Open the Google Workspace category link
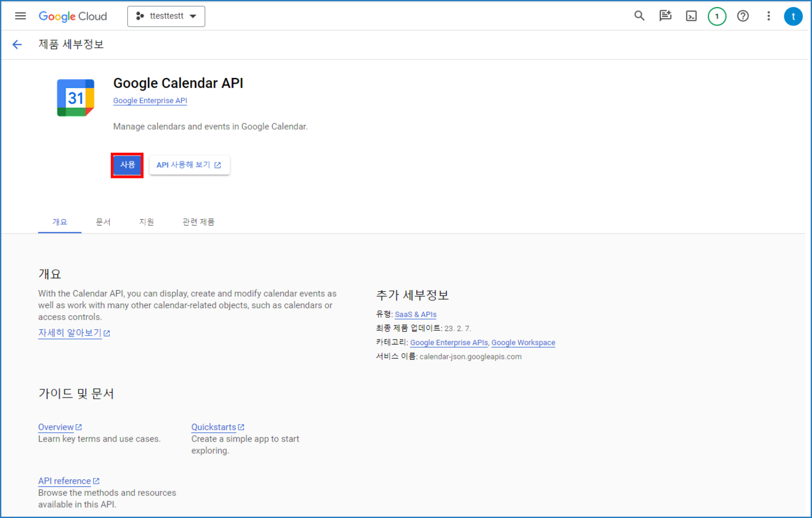 click(523, 342)
